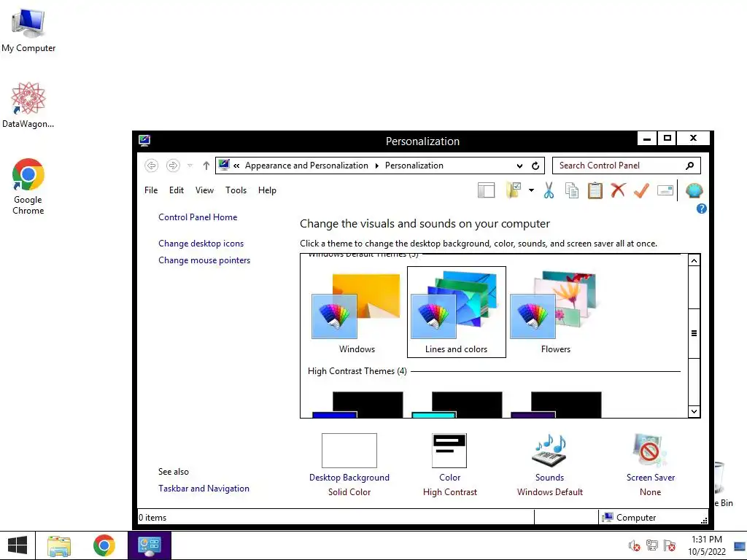The image size is (747, 560).
Task: Click the Computer status bar entry
Action: [630, 518]
